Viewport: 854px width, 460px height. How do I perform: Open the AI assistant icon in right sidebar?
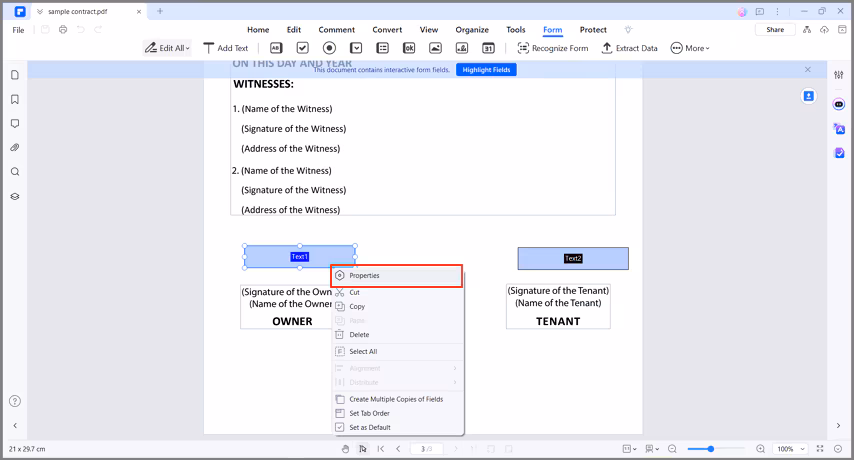click(839, 105)
